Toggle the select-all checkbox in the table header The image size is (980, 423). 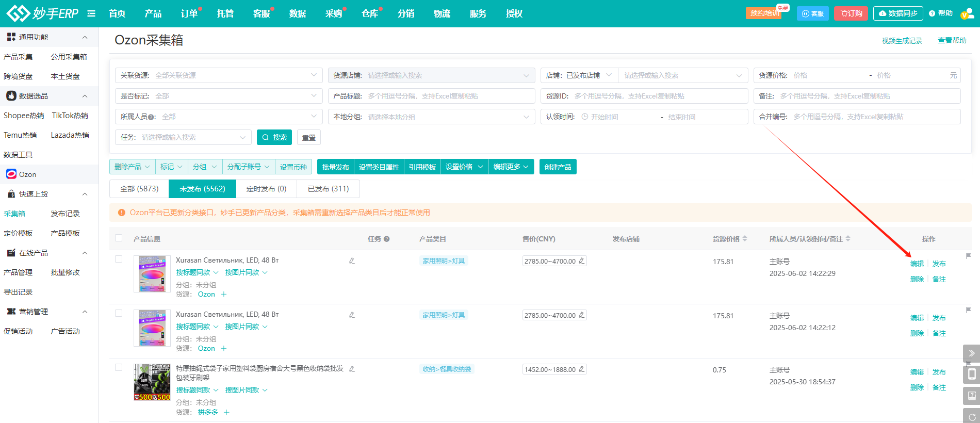(119, 238)
